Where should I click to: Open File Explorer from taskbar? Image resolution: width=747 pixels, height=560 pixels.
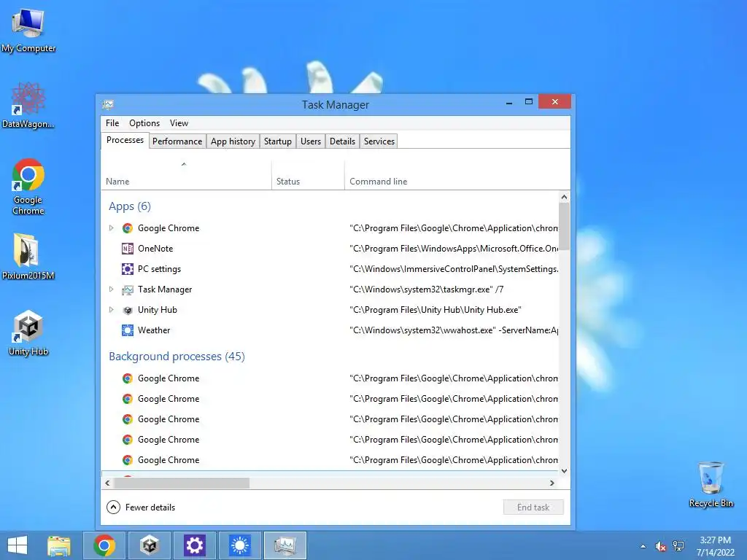(59, 545)
